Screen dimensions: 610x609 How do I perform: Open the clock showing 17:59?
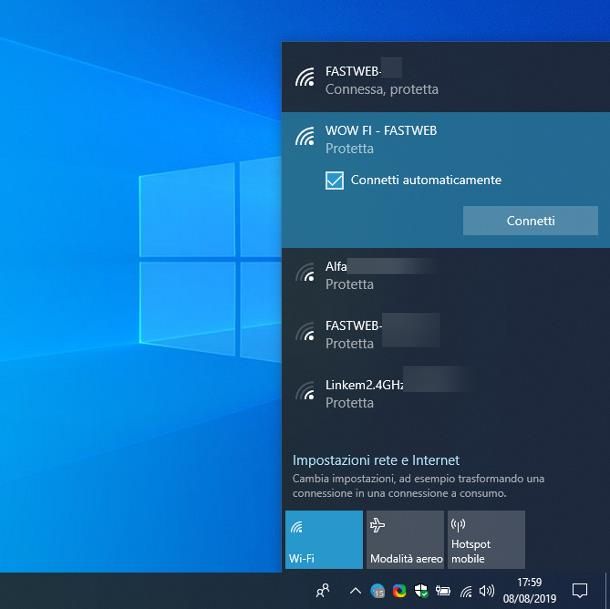pyautogui.click(x=529, y=590)
